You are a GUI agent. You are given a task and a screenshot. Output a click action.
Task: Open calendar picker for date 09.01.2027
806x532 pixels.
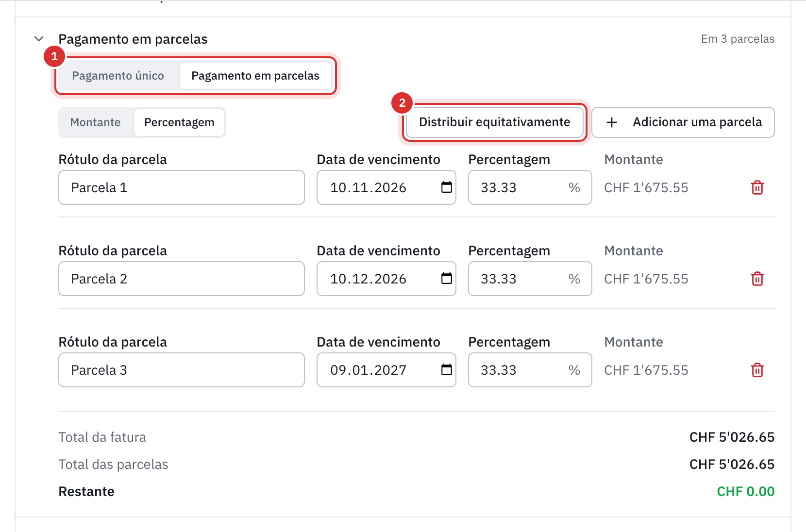pos(447,369)
